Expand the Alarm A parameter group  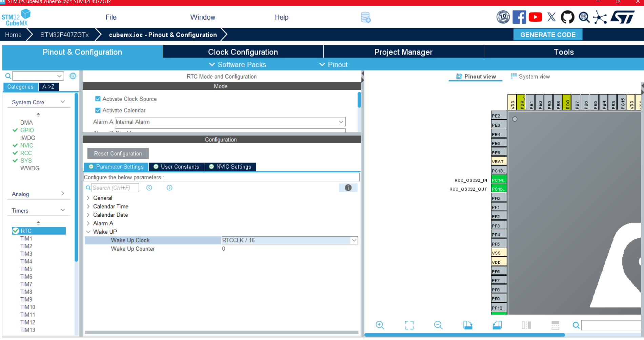click(x=88, y=224)
